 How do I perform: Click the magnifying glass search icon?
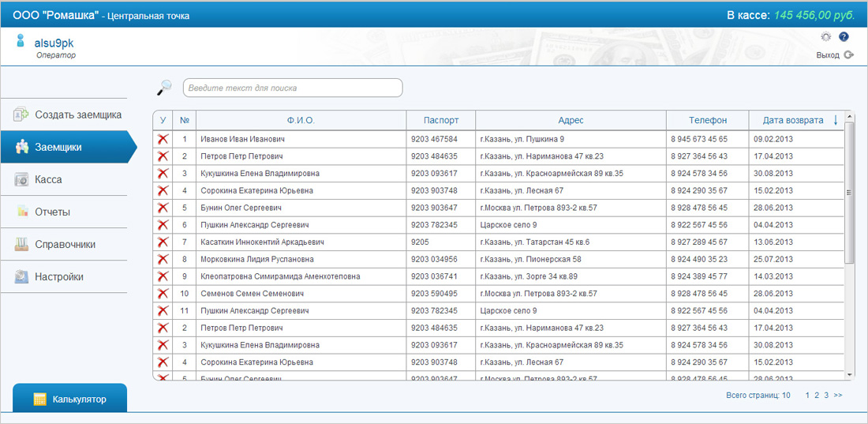coord(164,87)
